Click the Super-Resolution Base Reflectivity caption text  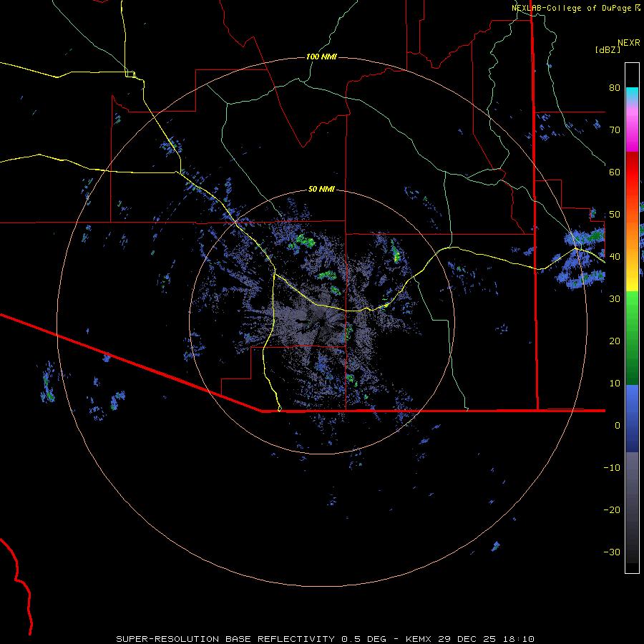[325, 639]
